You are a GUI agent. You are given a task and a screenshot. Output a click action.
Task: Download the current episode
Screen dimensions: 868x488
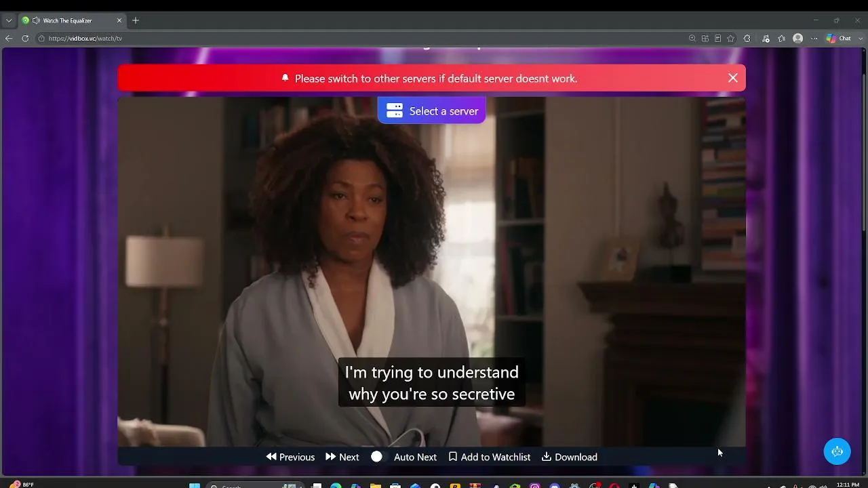(x=570, y=457)
